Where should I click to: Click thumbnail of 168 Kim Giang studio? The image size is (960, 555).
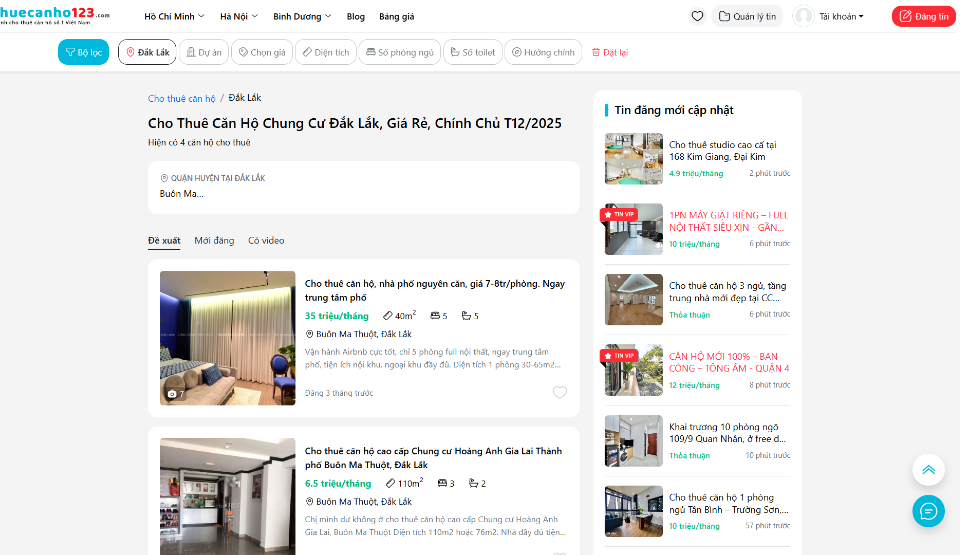634,159
